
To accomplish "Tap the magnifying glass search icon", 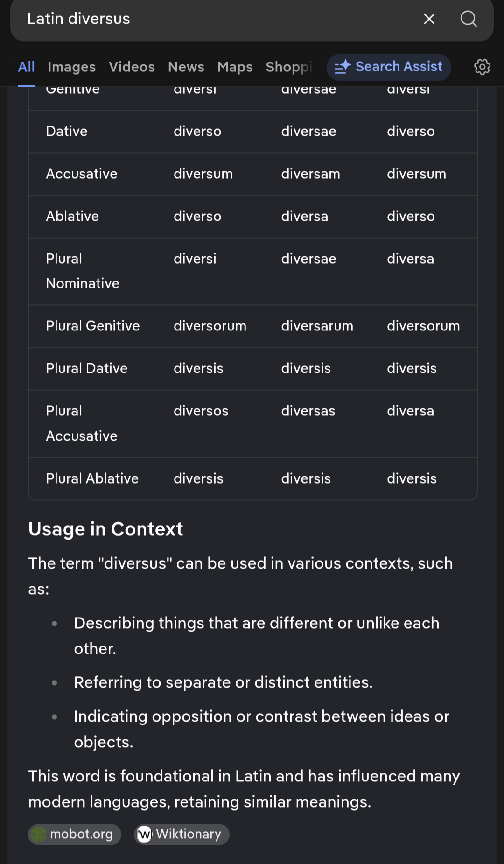I will (x=468, y=19).
